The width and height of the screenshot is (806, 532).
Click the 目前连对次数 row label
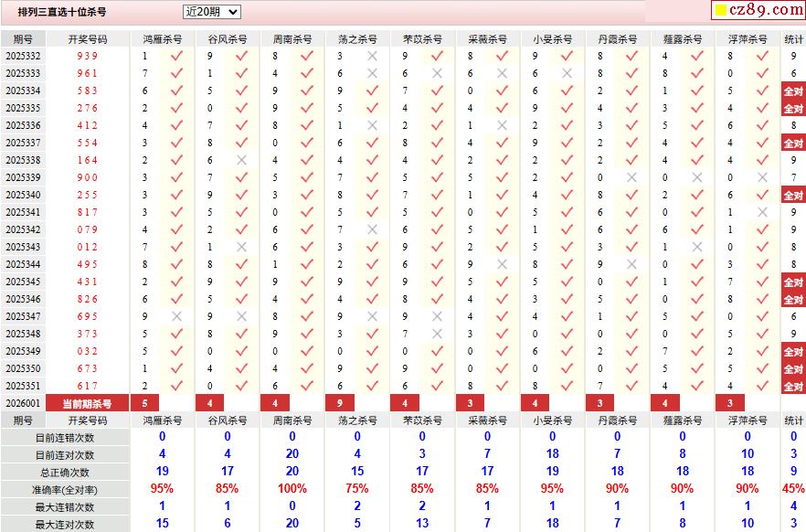(65, 455)
